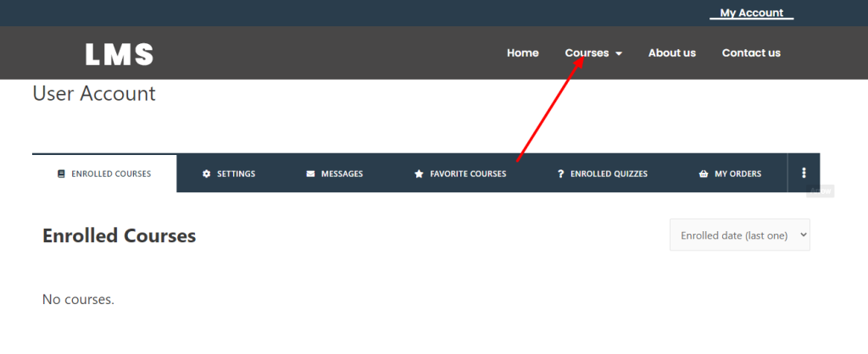Screen dimensions: 868x354
Task: Switch to the Settings tab
Action: pos(236,174)
